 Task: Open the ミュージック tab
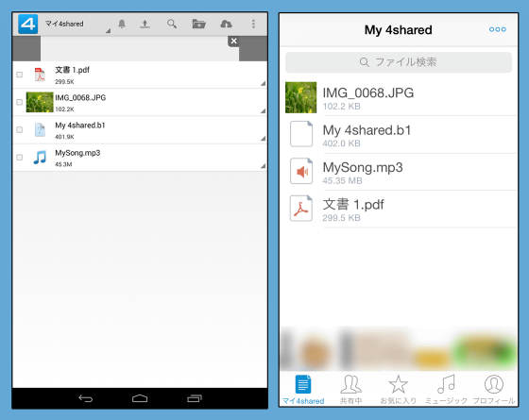coord(446,390)
